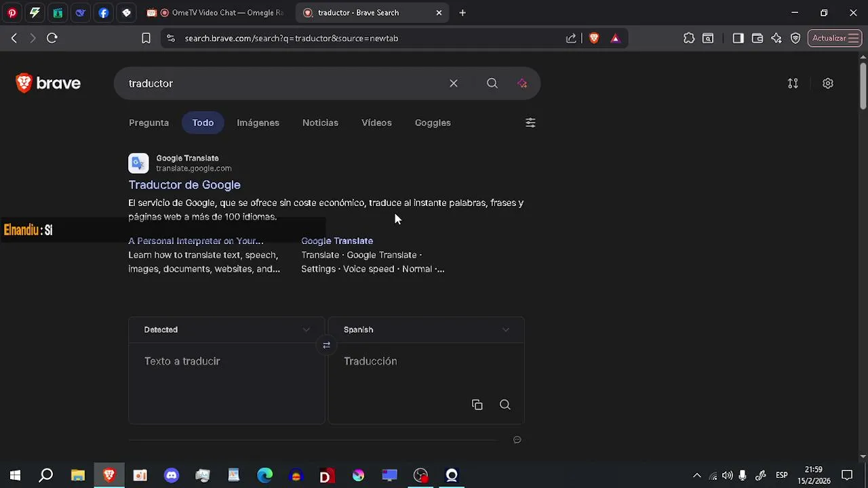Viewport: 868px width, 488px height.
Task: Open Discord from the taskbar
Action: 172,475
